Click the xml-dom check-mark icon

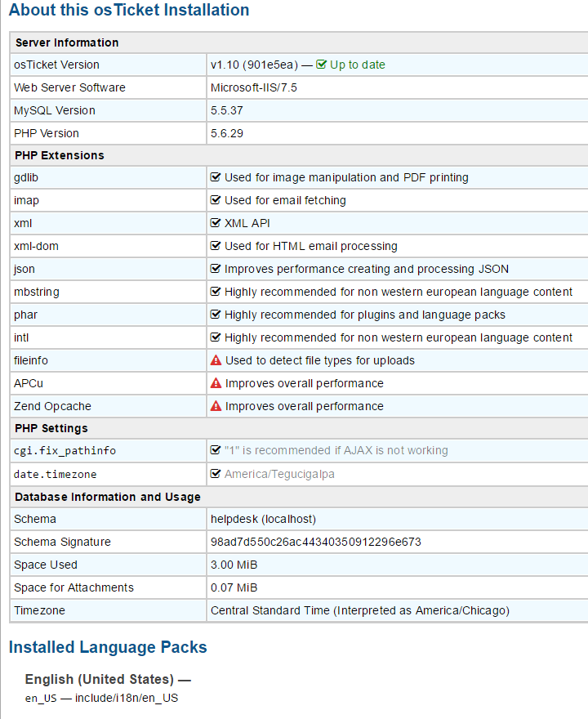tap(216, 246)
